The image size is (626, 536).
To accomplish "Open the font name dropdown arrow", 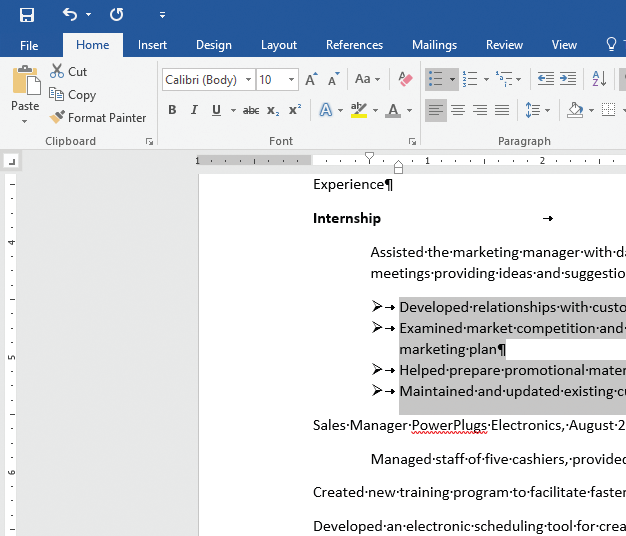I will click(x=248, y=80).
